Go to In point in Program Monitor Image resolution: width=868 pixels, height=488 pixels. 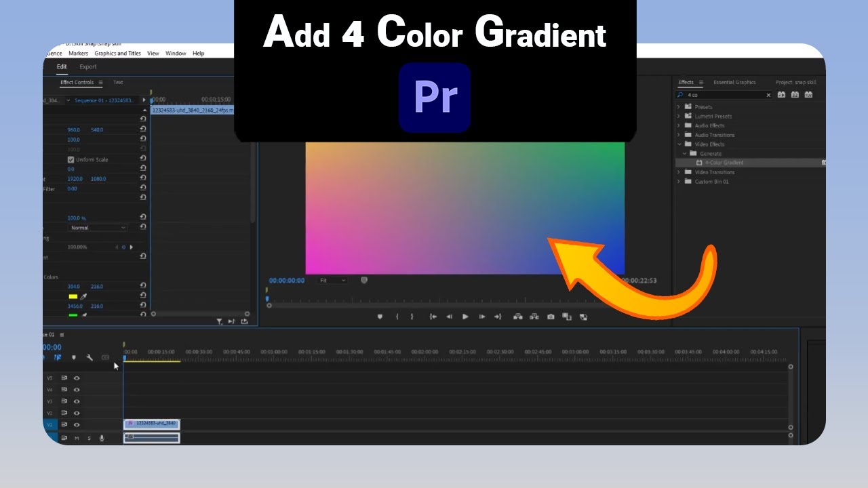tap(433, 317)
